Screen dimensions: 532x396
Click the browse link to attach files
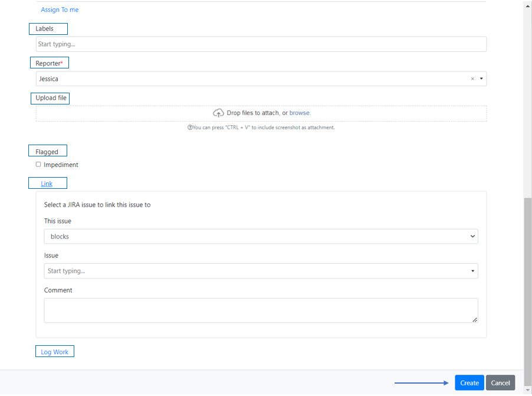coord(300,113)
